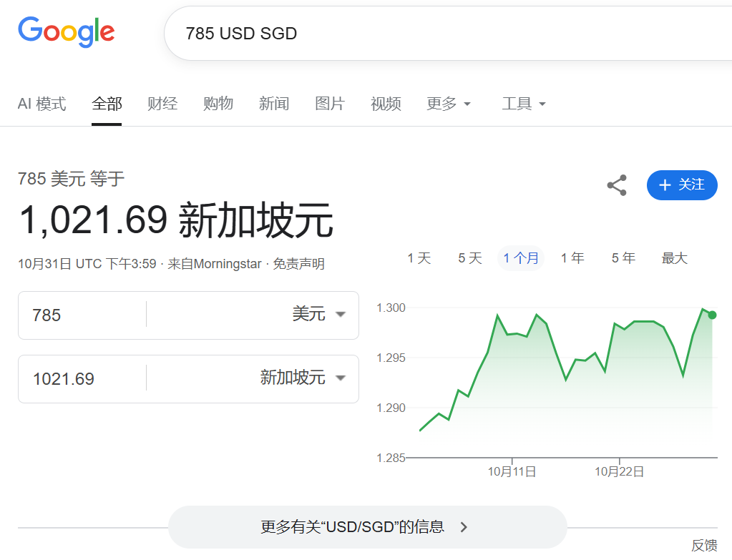Switch to the 财经 finance tab
Screen dimensions: 732x560
coord(162,104)
